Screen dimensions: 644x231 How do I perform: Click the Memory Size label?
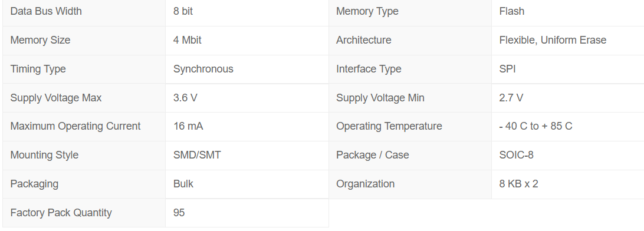click(40, 40)
